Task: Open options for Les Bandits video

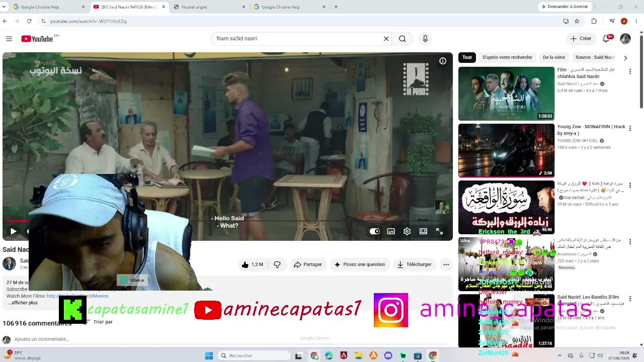Action: coord(630,299)
